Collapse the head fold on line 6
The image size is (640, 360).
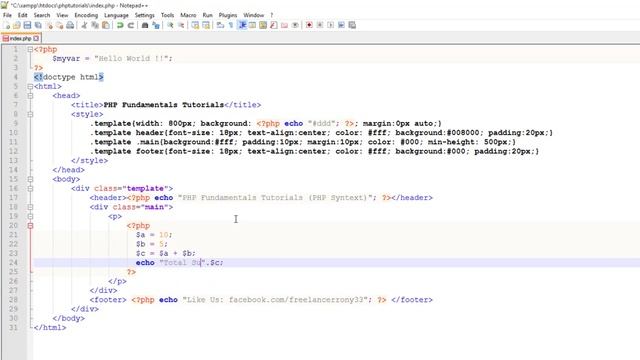click(x=30, y=96)
